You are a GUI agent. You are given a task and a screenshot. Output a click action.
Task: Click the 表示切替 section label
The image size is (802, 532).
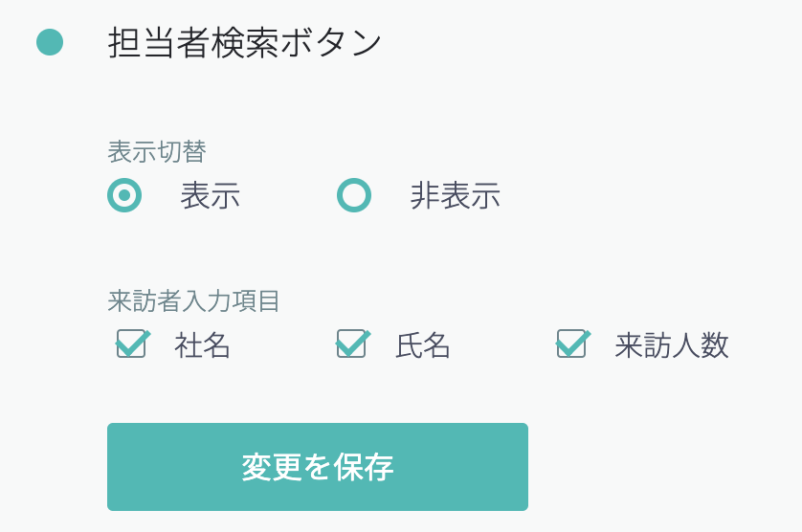point(157,151)
